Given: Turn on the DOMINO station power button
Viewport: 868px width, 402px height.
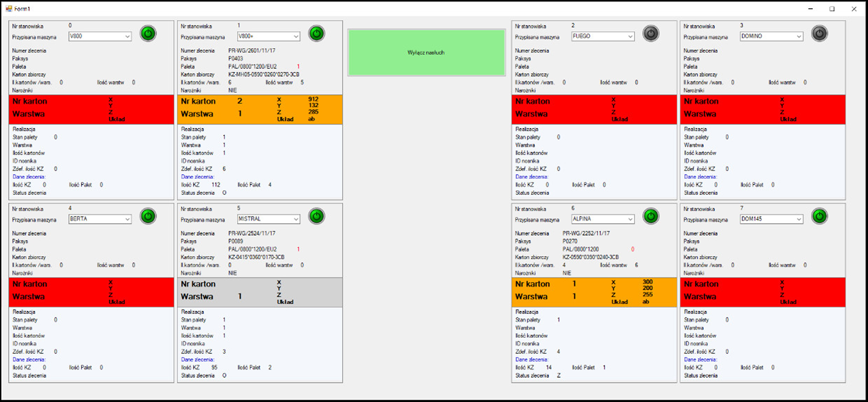Looking at the screenshot, I should 819,34.
